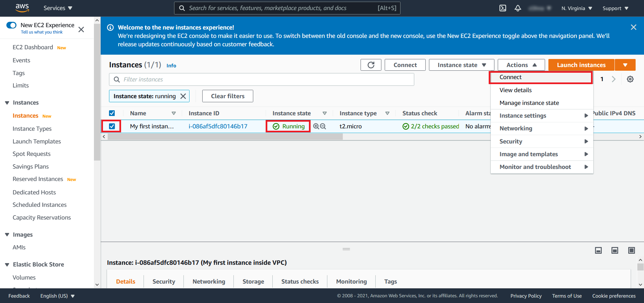The height and width of the screenshot is (303, 644).
Task: Click the AWS logo home icon
Action: pyautogui.click(x=22, y=8)
